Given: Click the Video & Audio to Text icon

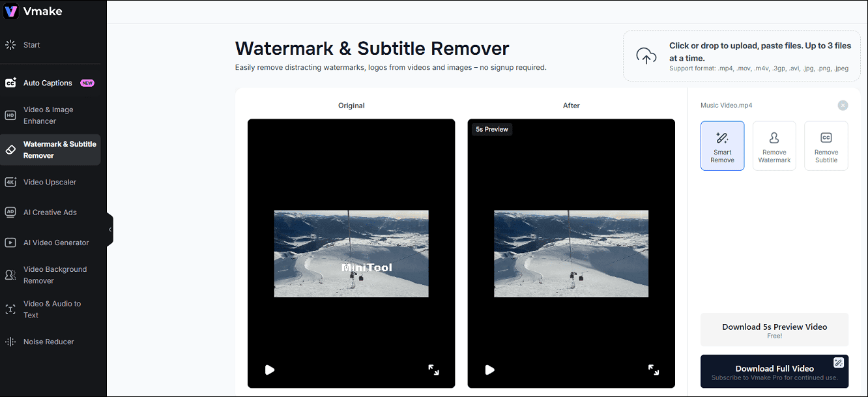Looking at the screenshot, I should pyautogui.click(x=10, y=310).
